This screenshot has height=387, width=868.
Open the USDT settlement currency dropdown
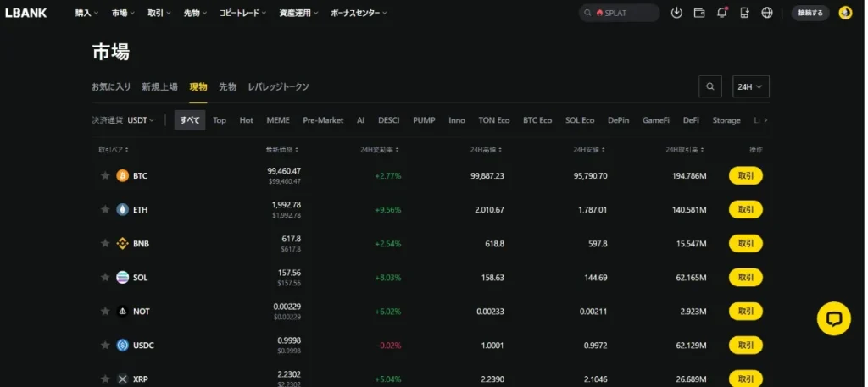[141, 120]
